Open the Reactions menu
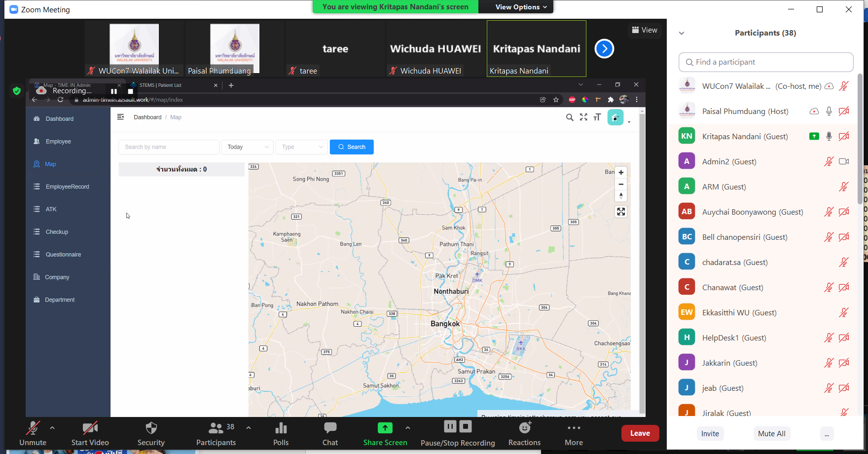This screenshot has height=454, width=868. (524, 428)
